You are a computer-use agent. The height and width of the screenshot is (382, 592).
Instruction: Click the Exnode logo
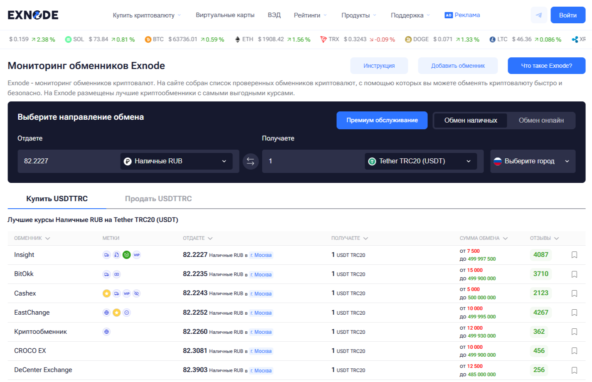pos(33,15)
